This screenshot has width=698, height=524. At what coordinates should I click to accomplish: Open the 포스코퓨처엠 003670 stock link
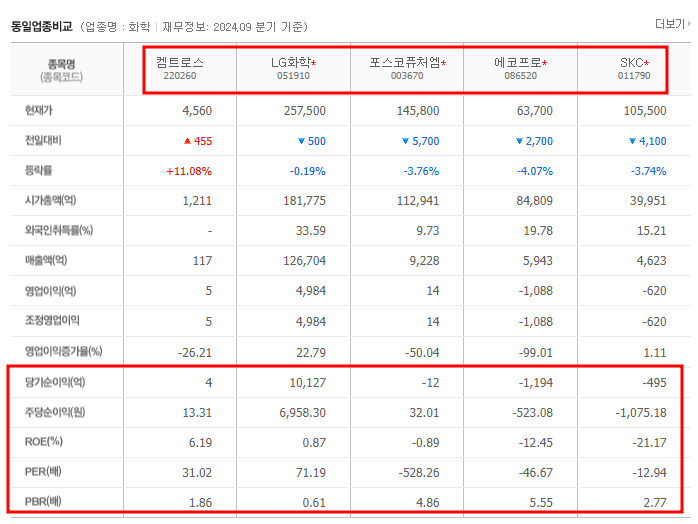[407, 68]
